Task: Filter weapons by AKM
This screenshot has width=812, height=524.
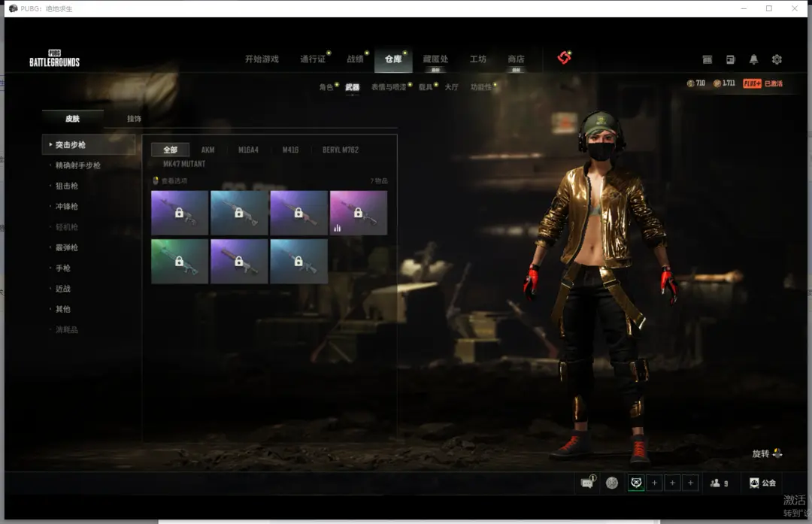Action: point(208,150)
